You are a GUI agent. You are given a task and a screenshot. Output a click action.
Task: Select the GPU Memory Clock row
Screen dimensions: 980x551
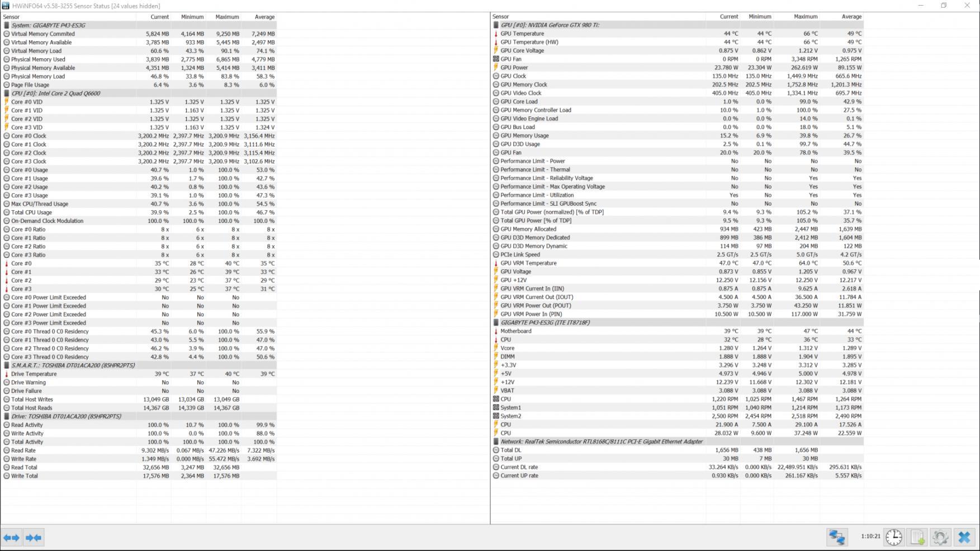[678, 84]
